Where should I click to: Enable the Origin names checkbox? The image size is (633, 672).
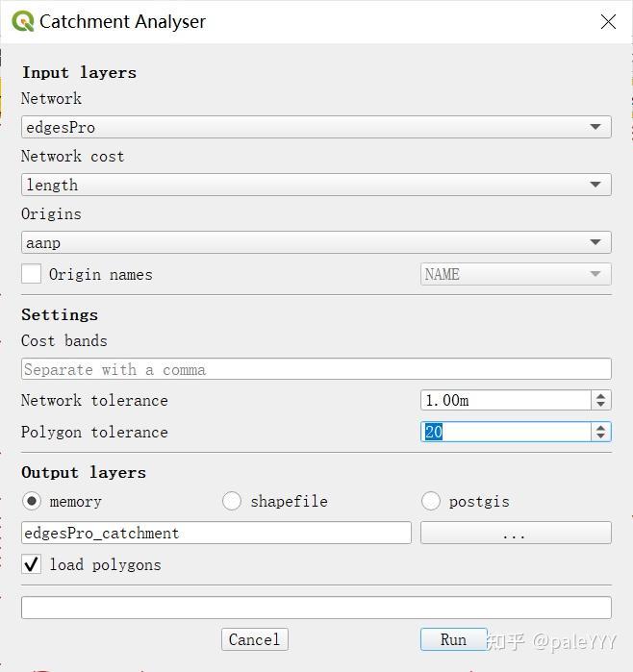tap(32, 274)
